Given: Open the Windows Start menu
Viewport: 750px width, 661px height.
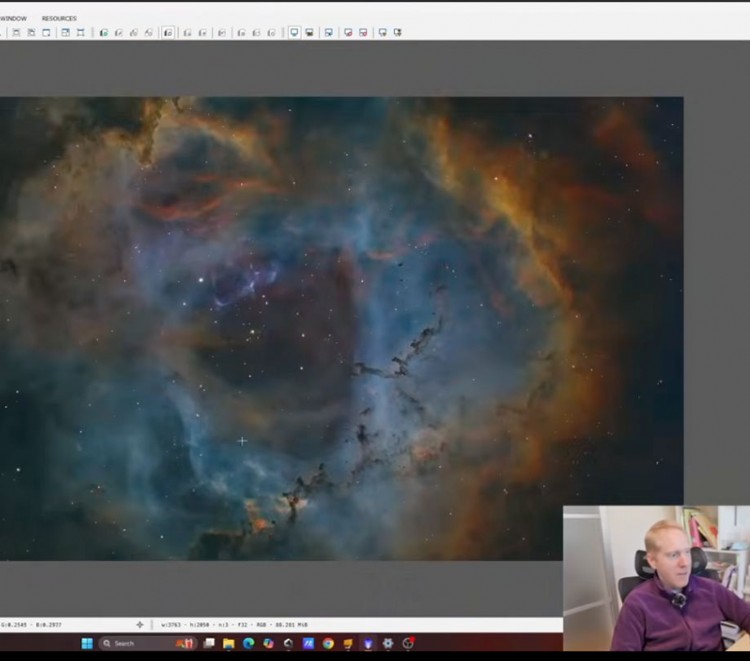Looking at the screenshot, I should pyautogui.click(x=87, y=643).
